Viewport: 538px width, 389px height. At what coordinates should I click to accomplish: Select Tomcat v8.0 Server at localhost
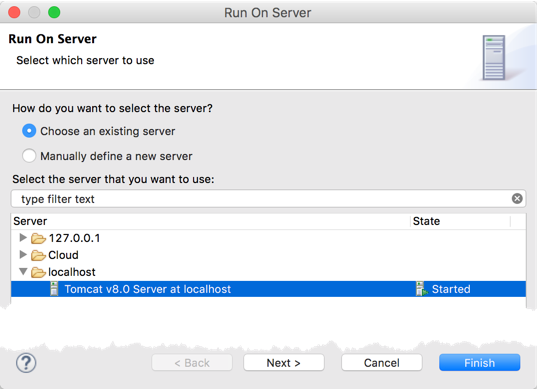click(x=268, y=289)
